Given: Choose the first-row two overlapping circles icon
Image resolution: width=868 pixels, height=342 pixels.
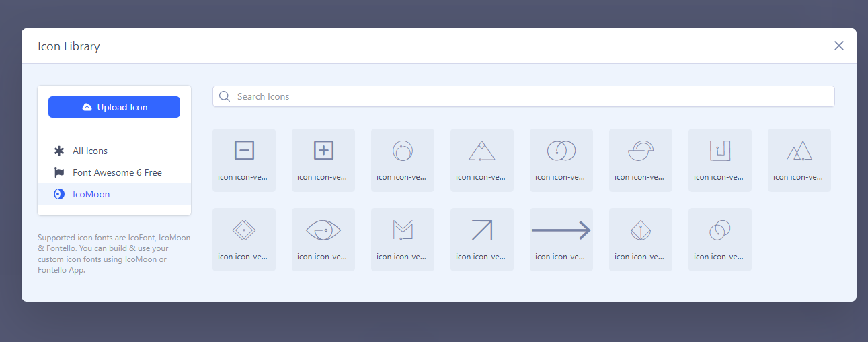Looking at the screenshot, I should click(x=561, y=160).
